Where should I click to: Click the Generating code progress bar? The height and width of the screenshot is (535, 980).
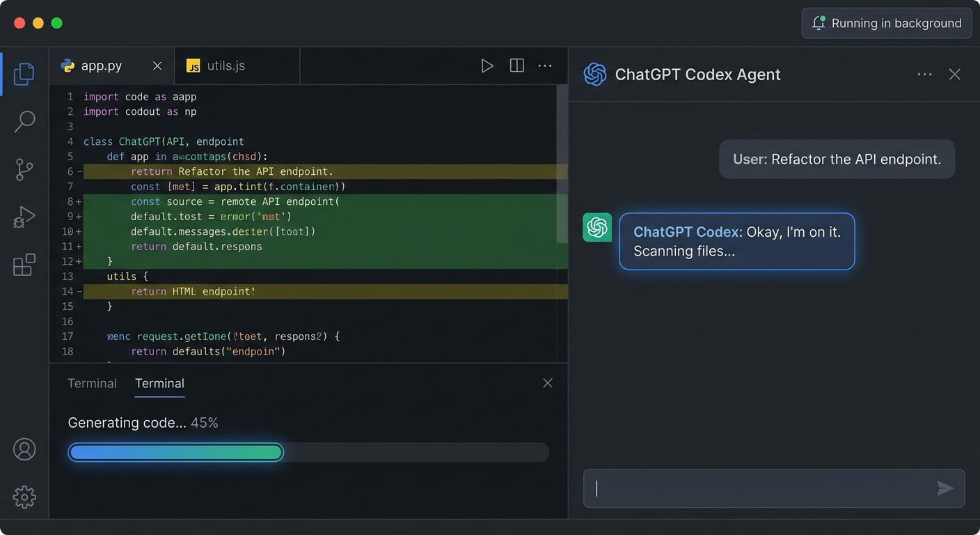(x=308, y=453)
